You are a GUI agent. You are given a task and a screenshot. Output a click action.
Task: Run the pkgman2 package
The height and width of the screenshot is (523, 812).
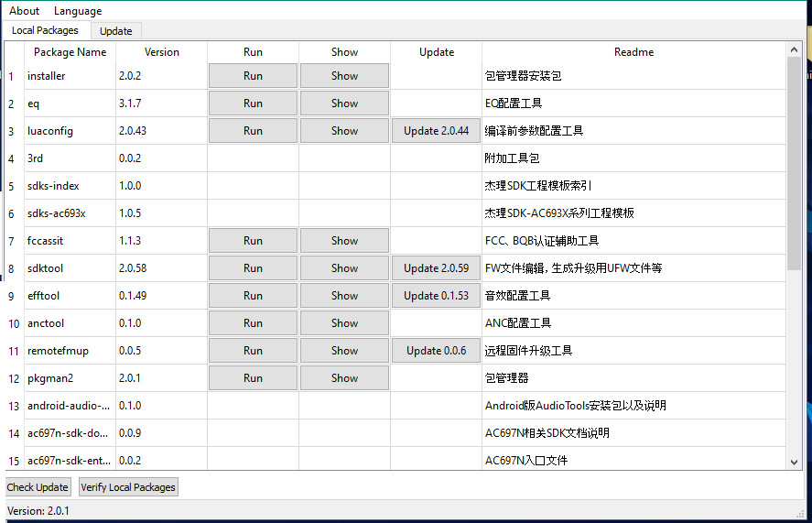253,378
